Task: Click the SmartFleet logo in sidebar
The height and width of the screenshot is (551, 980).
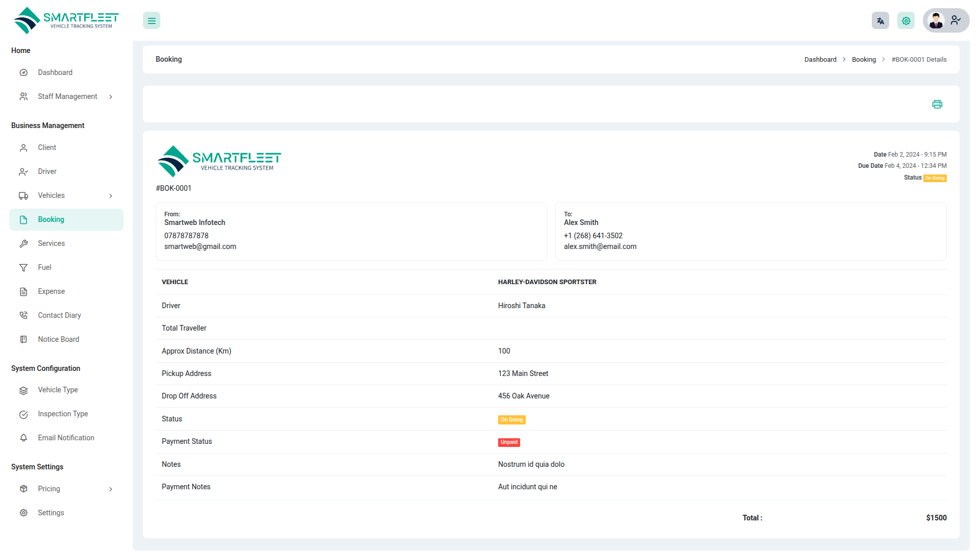Action: point(66,21)
